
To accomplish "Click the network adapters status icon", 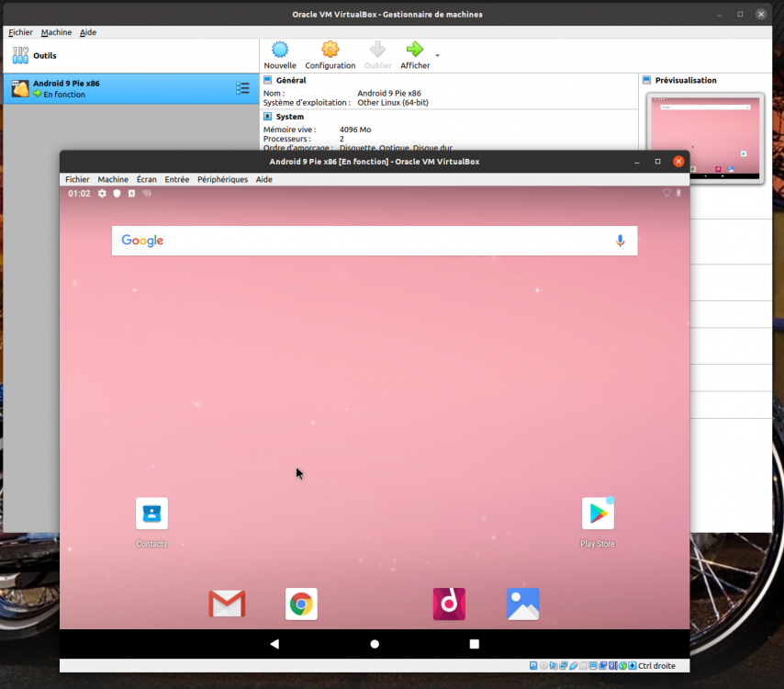I will pyautogui.click(x=564, y=665).
